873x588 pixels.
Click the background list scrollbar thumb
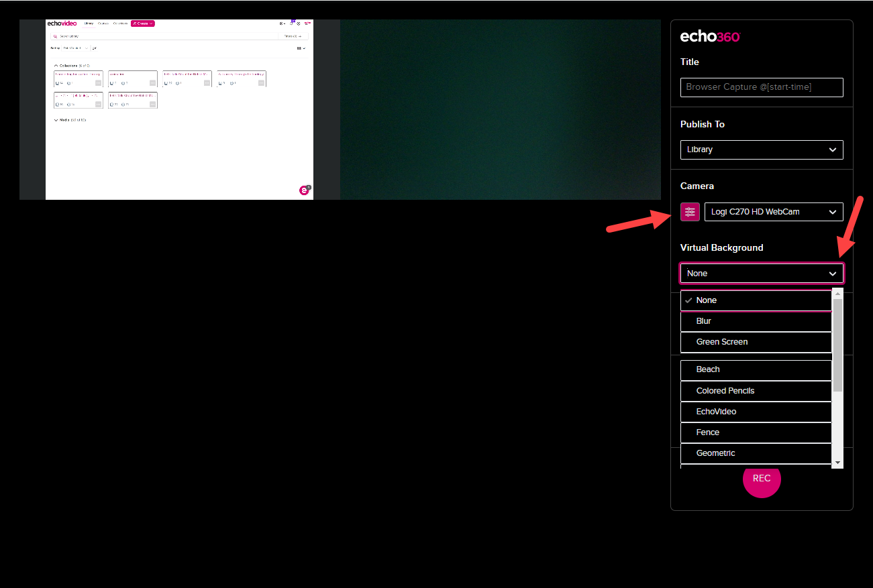[x=837, y=345]
